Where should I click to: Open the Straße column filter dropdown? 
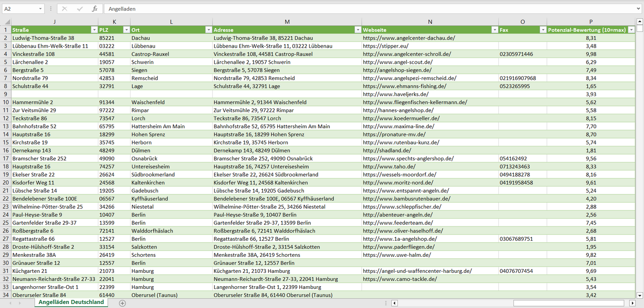94,30
